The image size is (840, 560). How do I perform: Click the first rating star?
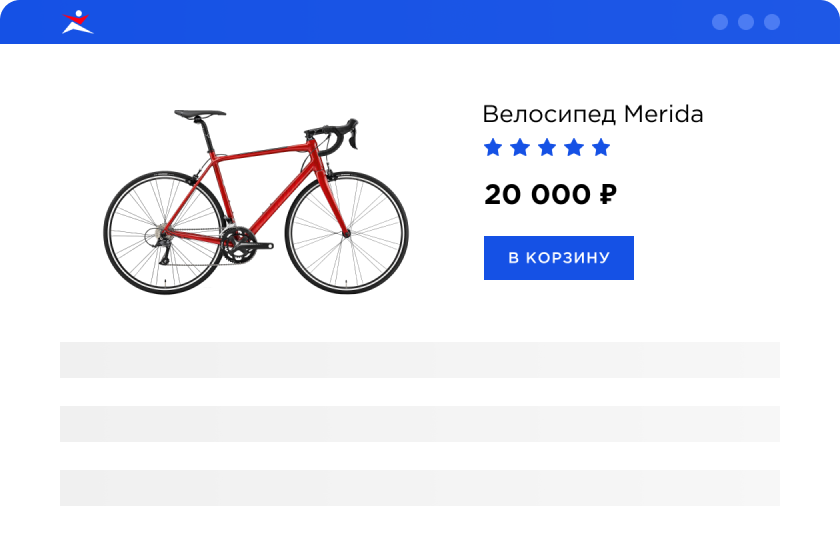493,148
